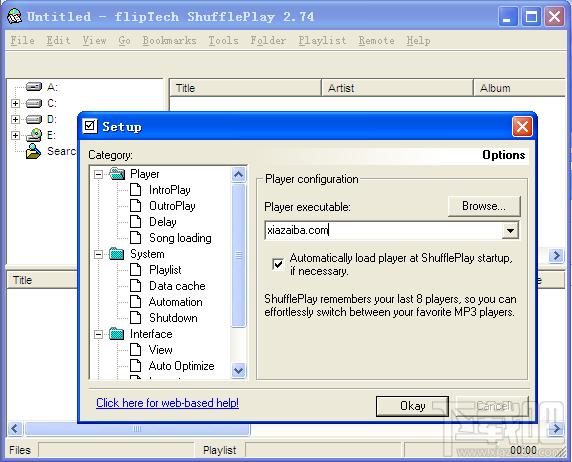Disable automatically load player at startup
Screen dimensions: 572x462
tap(278, 263)
